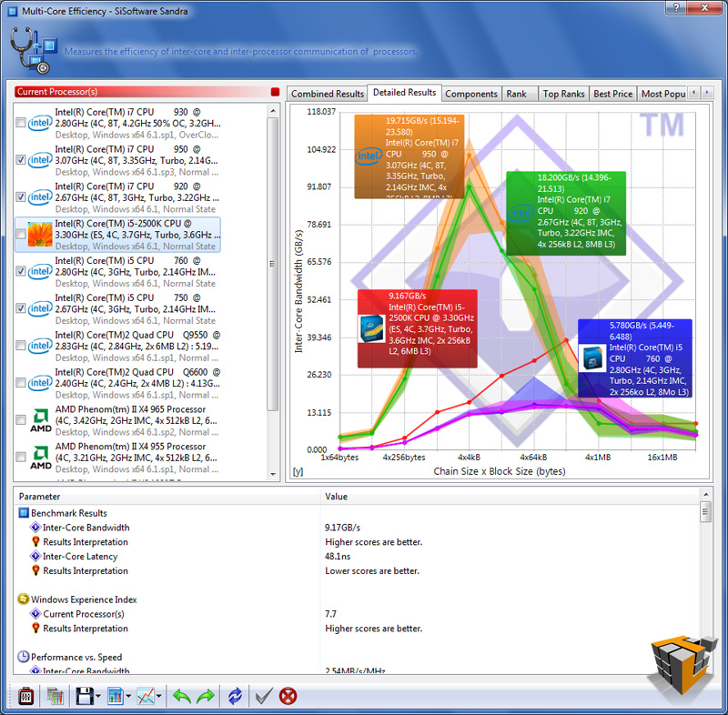Open the save icon dropdown arrow
Image resolution: width=728 pixels, height=715 pixels.
[97, 698]
